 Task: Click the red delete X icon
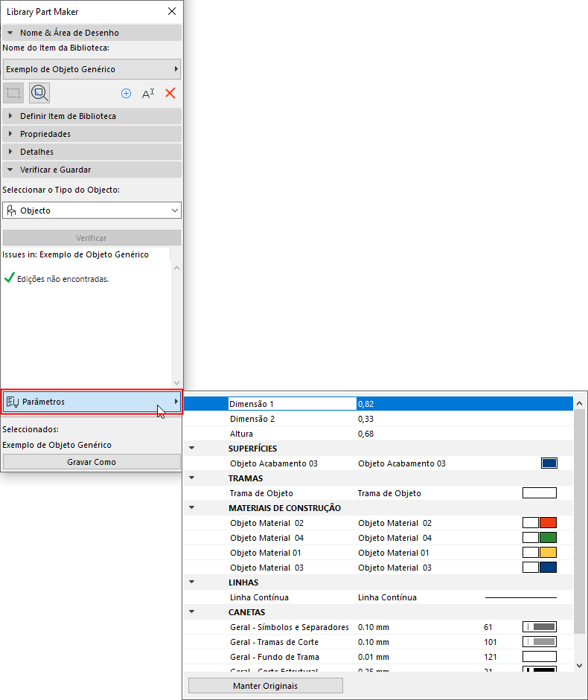[170, 93]
